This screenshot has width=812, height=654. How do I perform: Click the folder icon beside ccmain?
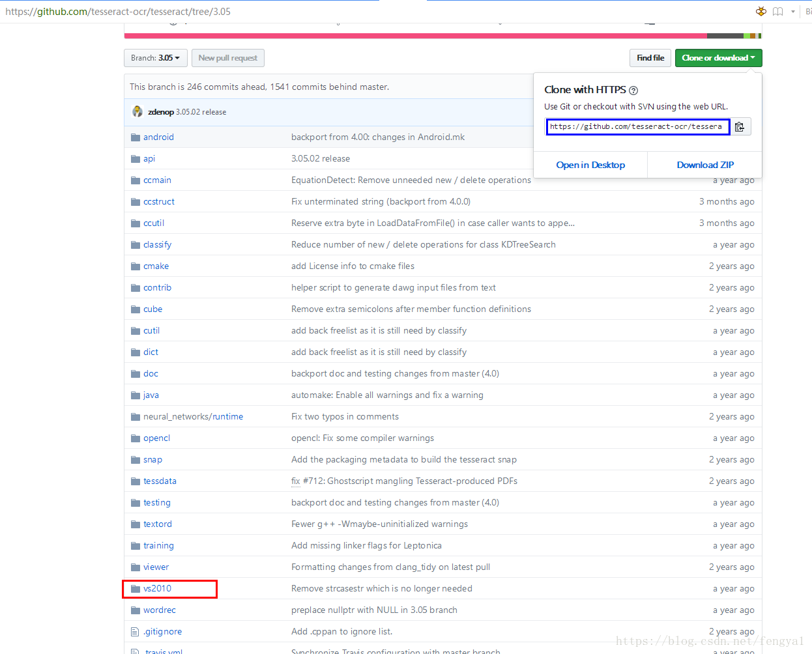click(136, 180)
